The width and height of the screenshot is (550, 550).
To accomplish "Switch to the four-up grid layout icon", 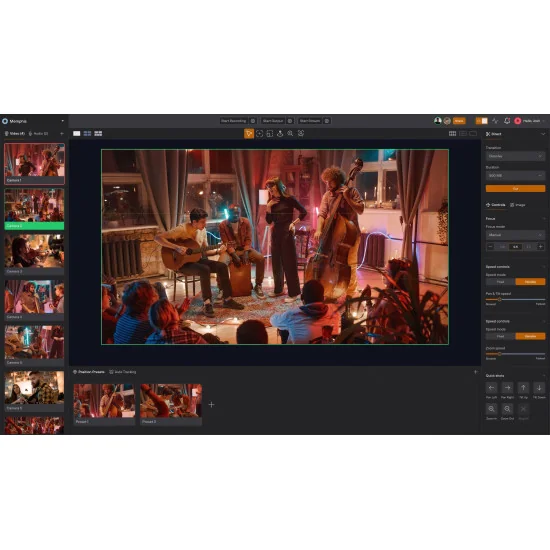I will (87, 133).
